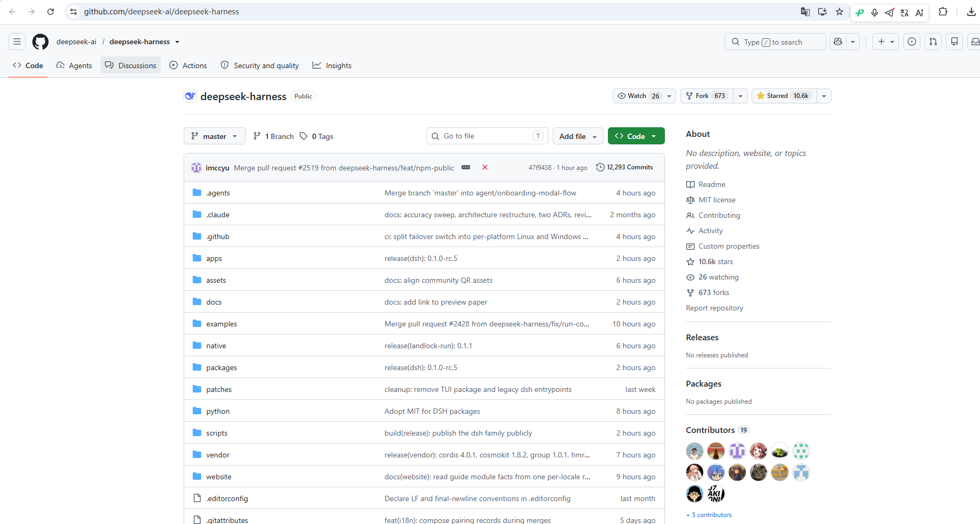Expand the Watch options dropdown arrow

click(669, 96)
